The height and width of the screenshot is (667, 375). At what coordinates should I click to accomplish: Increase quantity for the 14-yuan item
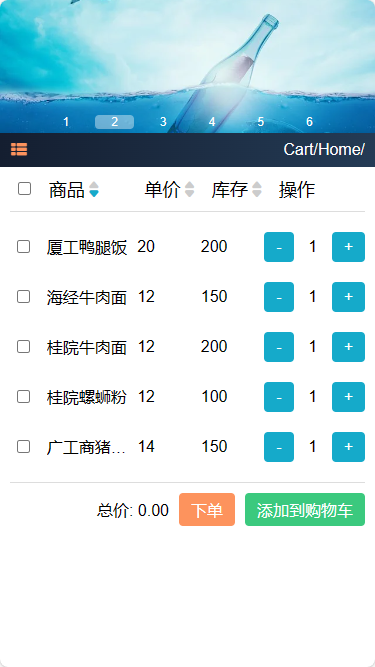(348, 447)
